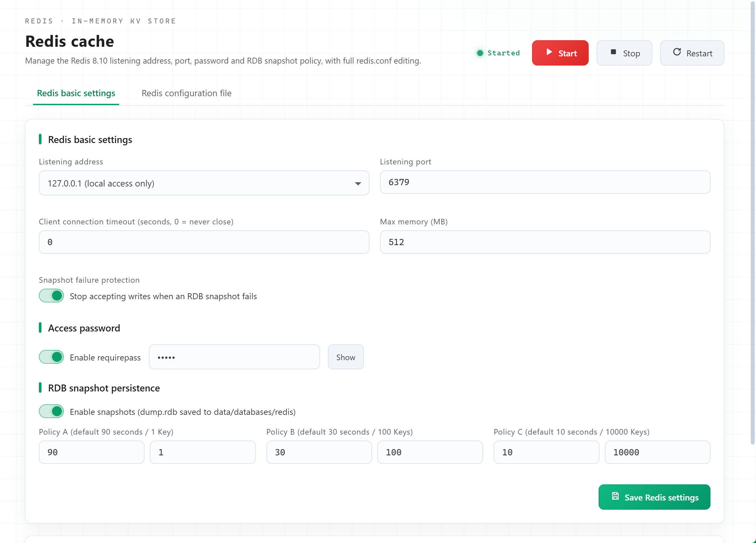Edit Policy C seconds field
The image size is (756, 543).
point(546,453)
